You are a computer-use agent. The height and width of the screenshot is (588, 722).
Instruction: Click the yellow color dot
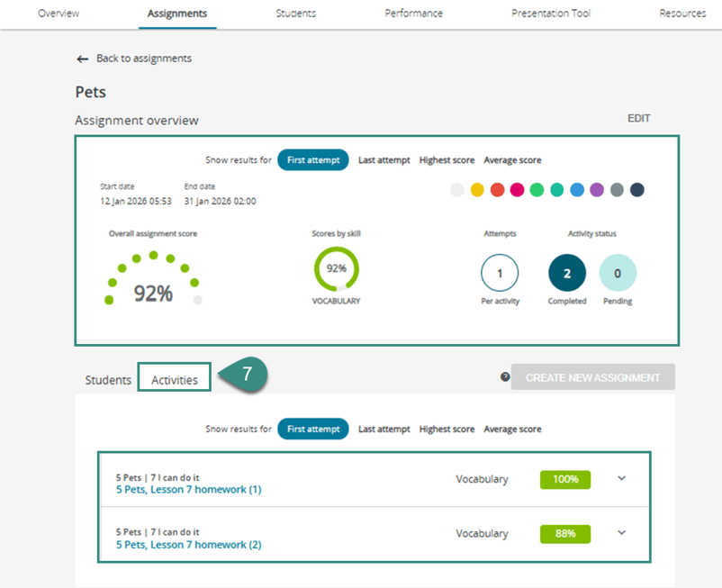(477, 190)
